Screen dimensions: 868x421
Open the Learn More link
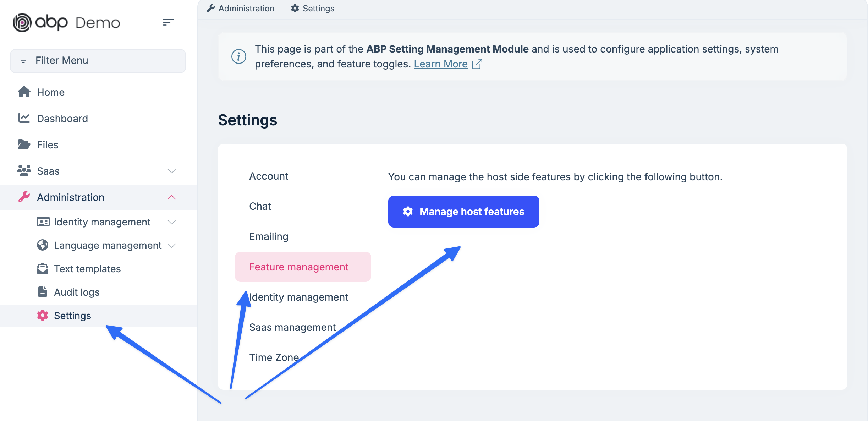(440, 64)
